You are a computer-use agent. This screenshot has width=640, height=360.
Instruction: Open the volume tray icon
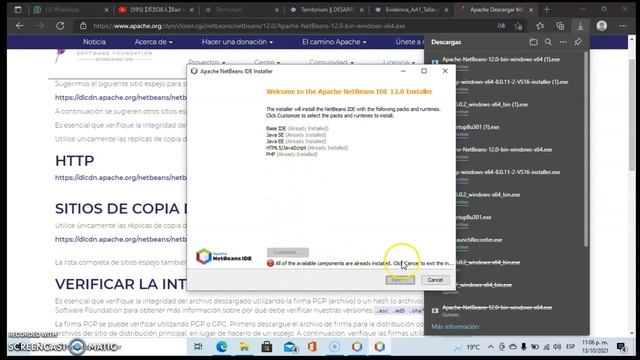click(557, 347)
